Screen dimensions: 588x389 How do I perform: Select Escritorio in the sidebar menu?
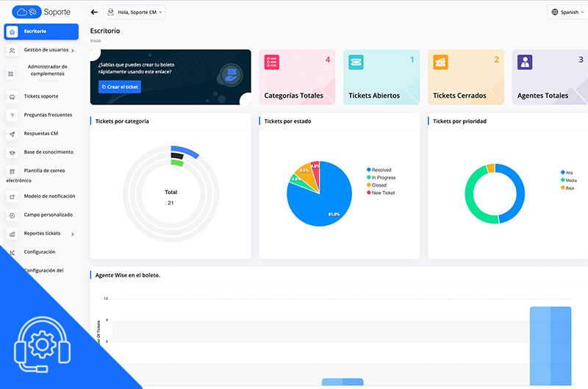[x=41, y=32]
